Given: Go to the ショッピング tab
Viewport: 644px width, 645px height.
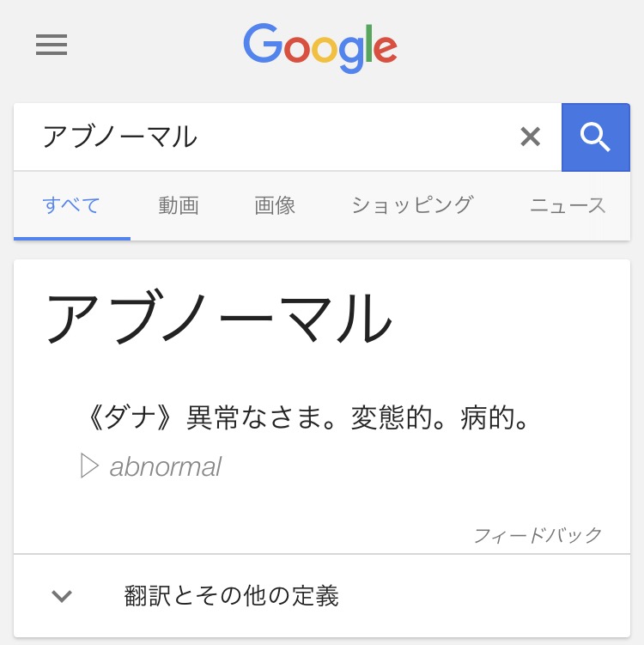Looking at the screenshot, I should (412, 206).
